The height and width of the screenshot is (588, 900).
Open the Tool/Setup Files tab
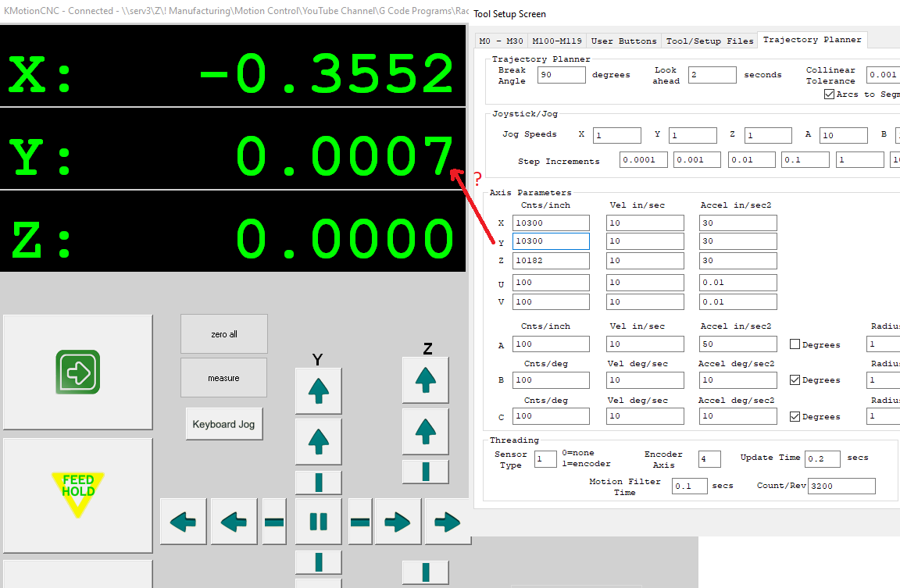click(x=709, y=41)
